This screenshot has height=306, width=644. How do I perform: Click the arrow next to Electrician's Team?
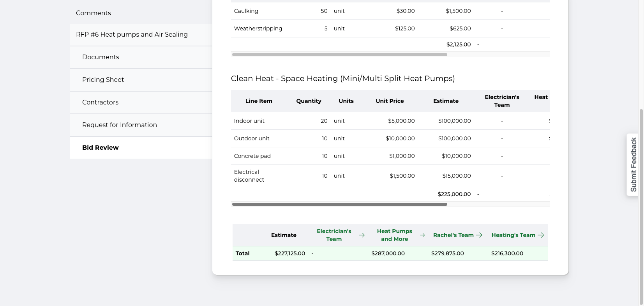click(x=362, y=235)
